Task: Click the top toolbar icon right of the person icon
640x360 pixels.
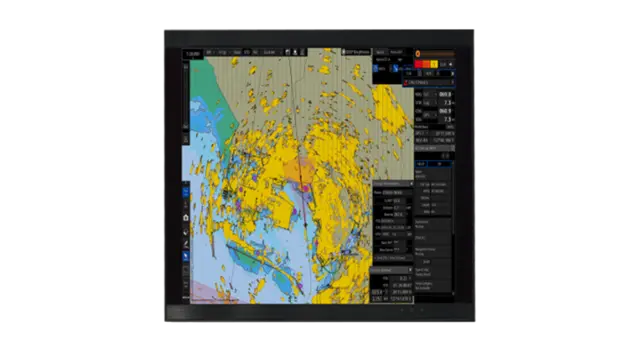Action: pyautogui.click(x=302, y=52)
